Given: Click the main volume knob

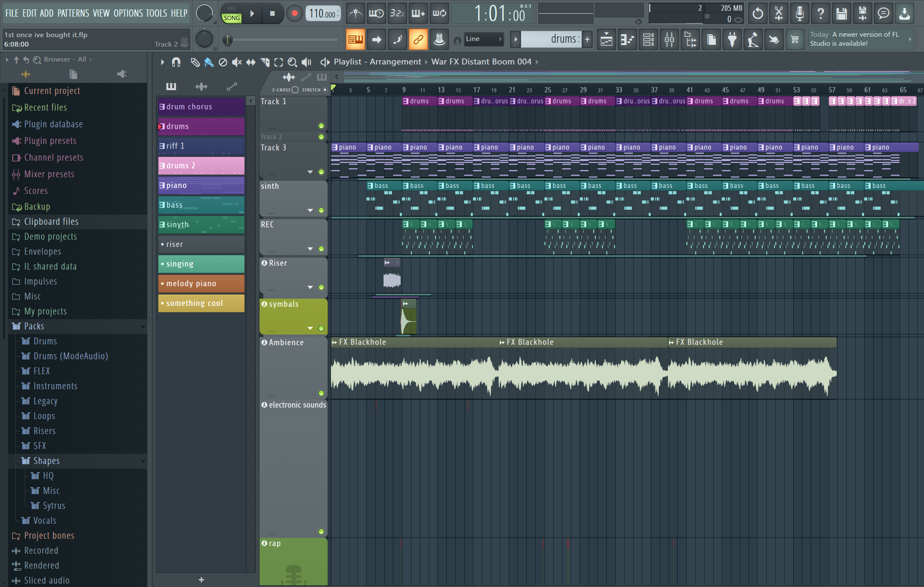Looking at the screenshot, I should pos(204,14).
